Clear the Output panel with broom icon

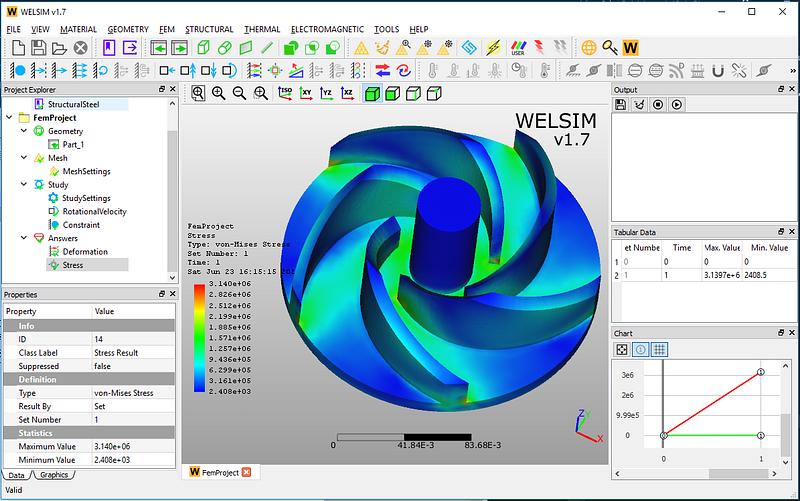(x=639, y=105)
